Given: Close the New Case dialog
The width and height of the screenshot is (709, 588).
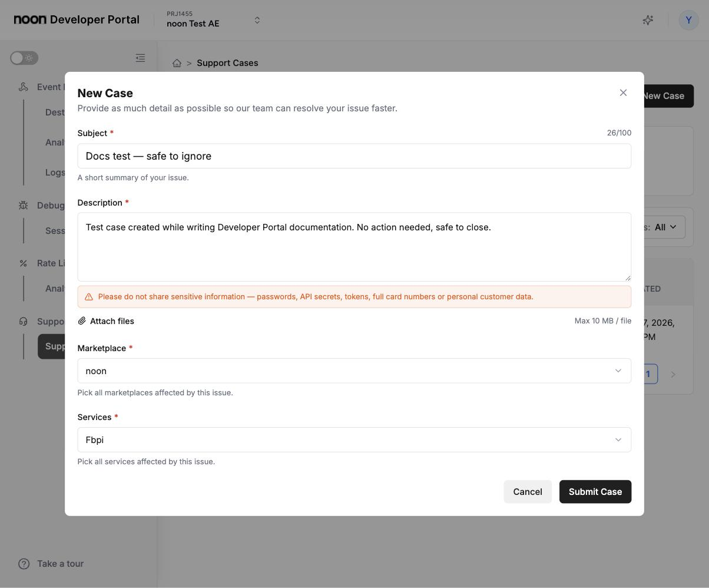Looking at the screenshot, I should click(x=623, y=93).
